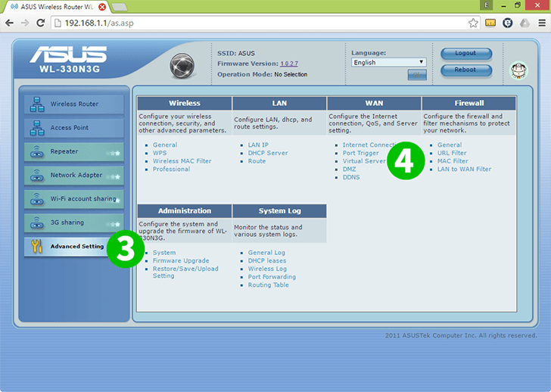Open the DHCP leases link
Viewport: 551px width, 392px height.
coord(267,261)
